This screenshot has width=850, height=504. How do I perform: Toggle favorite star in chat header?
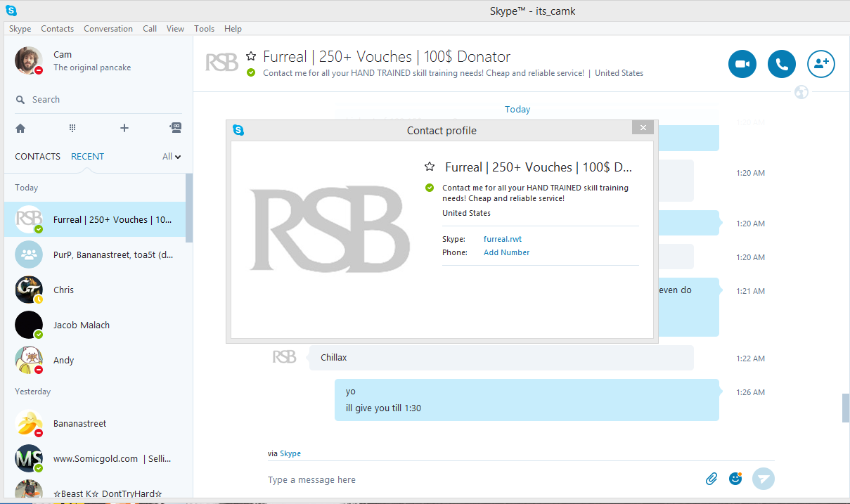coord(251,56)
